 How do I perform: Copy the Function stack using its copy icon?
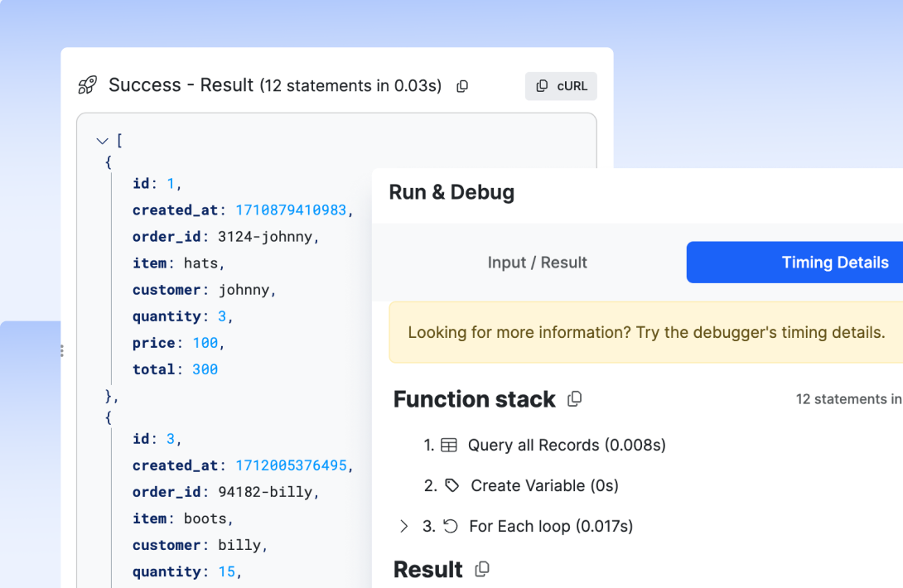point(574,398)
